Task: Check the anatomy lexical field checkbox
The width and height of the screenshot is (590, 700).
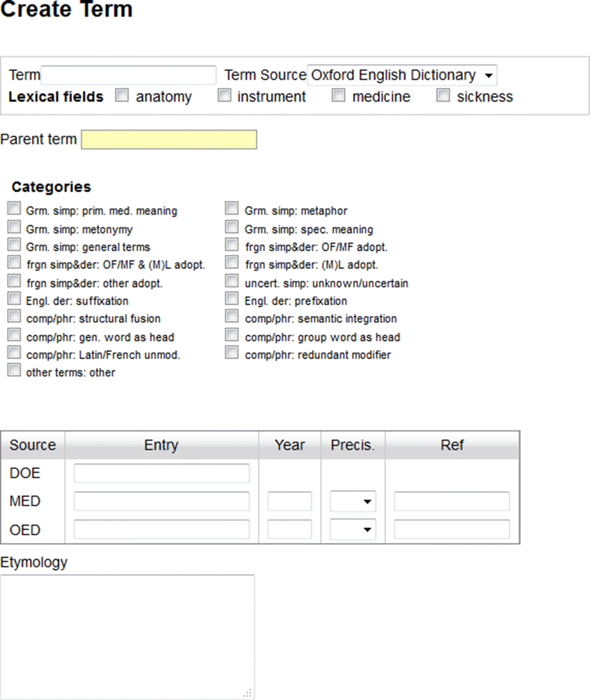Action: 122,95
